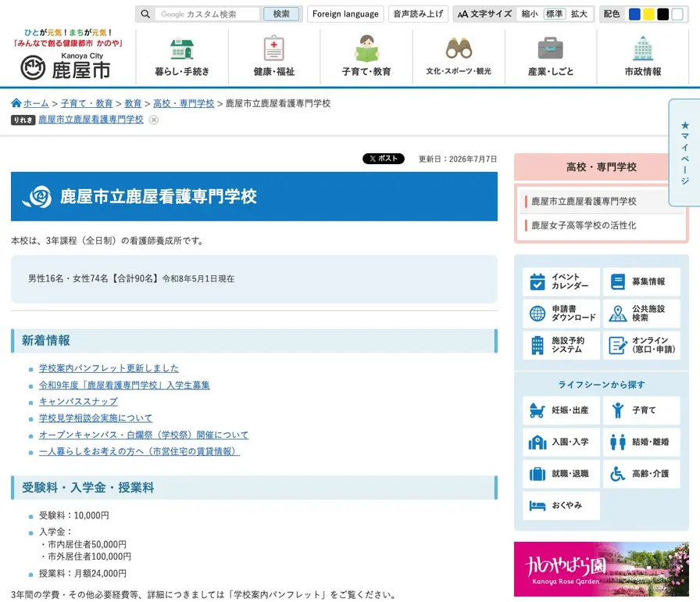Click the 新着情報 section heading
The height and width of the screenshot is (602, 700).
[46, 340]
